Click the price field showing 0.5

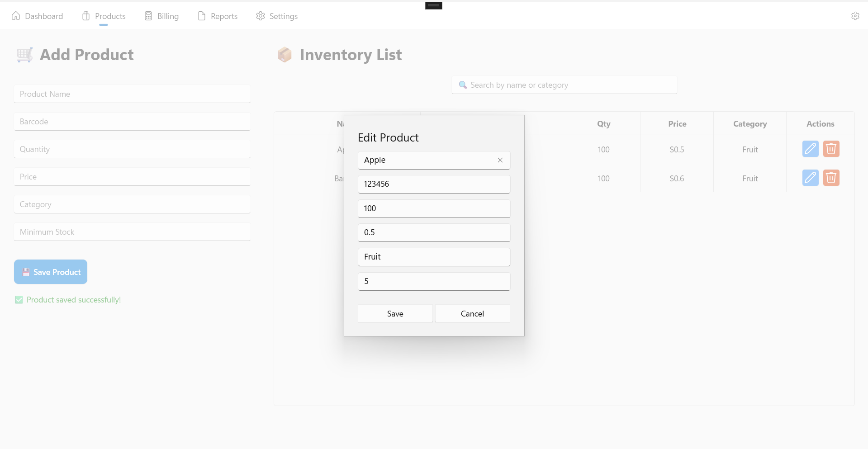[434, 232]
